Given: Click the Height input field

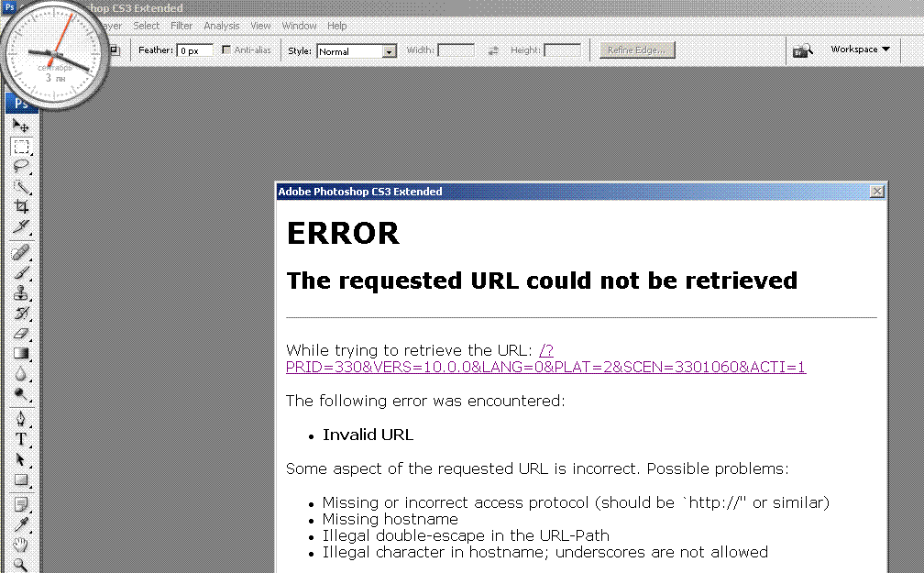Looking at the screenshot, I should (562, 50).
